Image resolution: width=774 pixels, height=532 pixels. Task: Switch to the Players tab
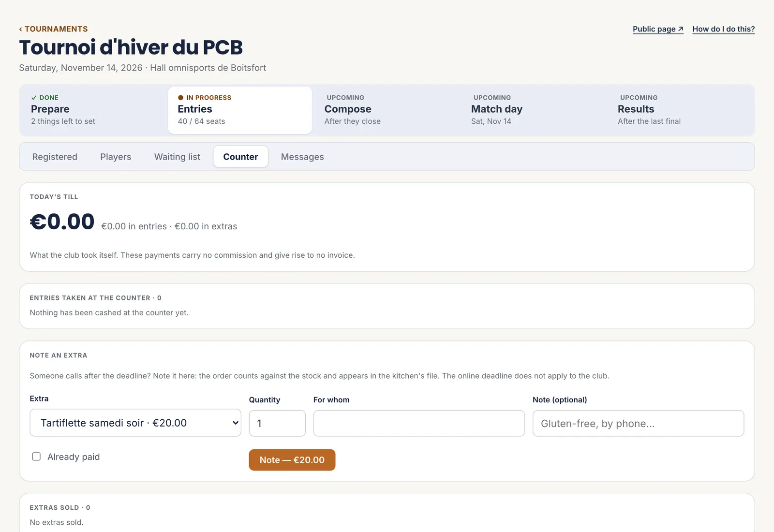point(116,157)
